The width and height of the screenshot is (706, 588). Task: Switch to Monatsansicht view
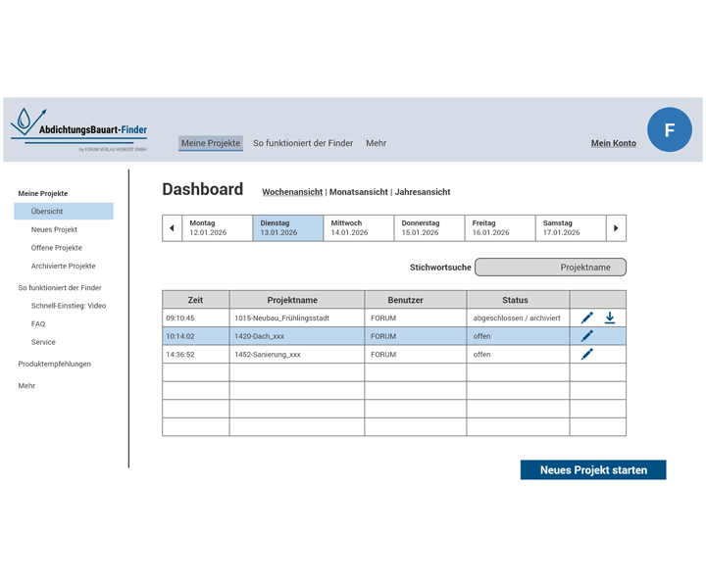(x=358, y=192)
